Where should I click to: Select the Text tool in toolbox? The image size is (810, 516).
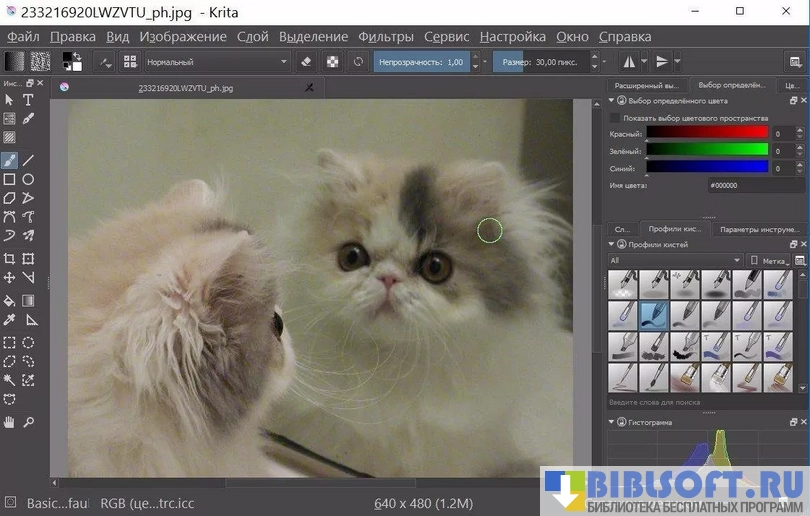[29, 100]
